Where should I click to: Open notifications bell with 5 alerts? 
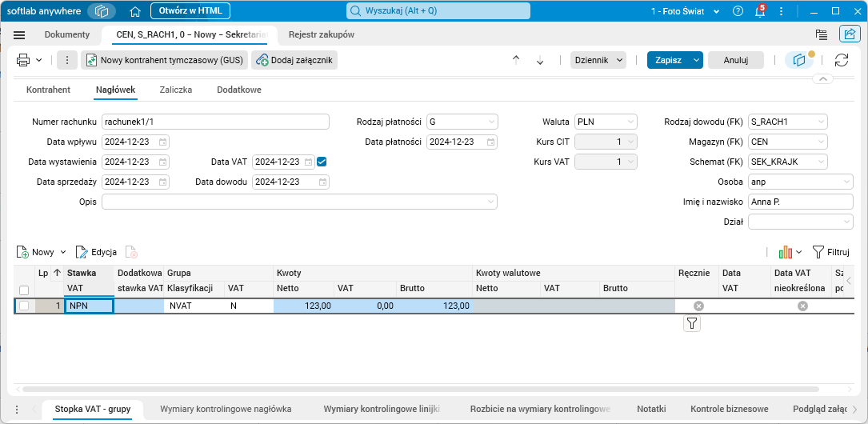pyautogui.click(x=760, y=11)
